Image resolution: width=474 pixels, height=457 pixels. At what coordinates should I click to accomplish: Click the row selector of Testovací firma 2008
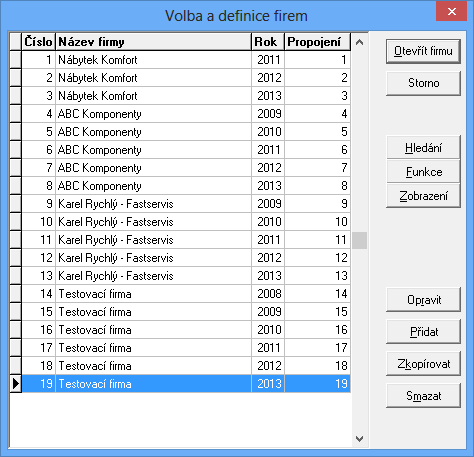tap(16, 294)
